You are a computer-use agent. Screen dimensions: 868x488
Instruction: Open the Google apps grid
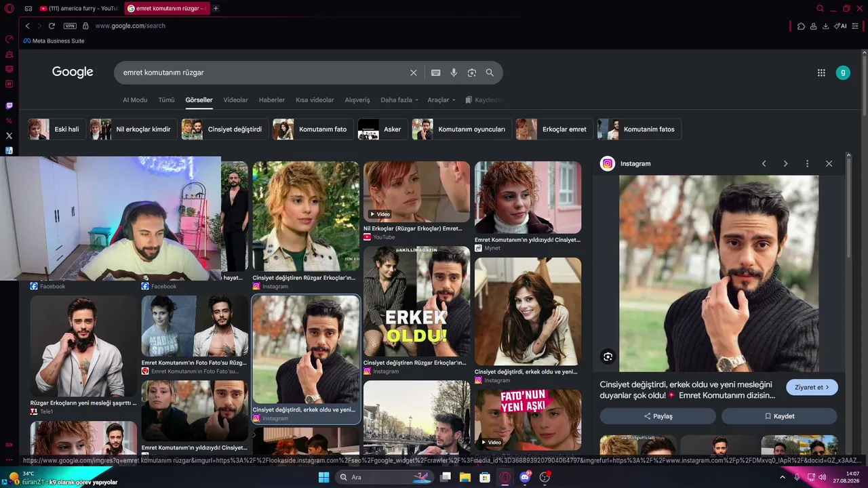pyautogui.click(x=821, y=73)
